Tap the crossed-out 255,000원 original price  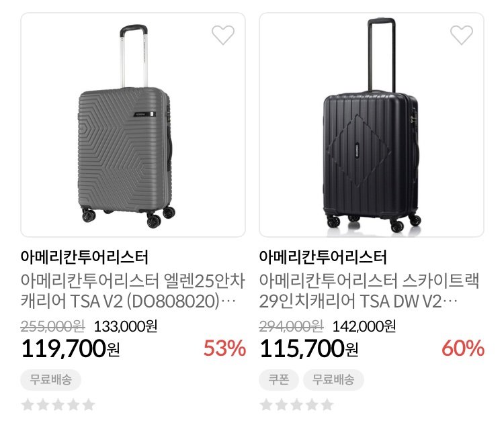(52, 326)
